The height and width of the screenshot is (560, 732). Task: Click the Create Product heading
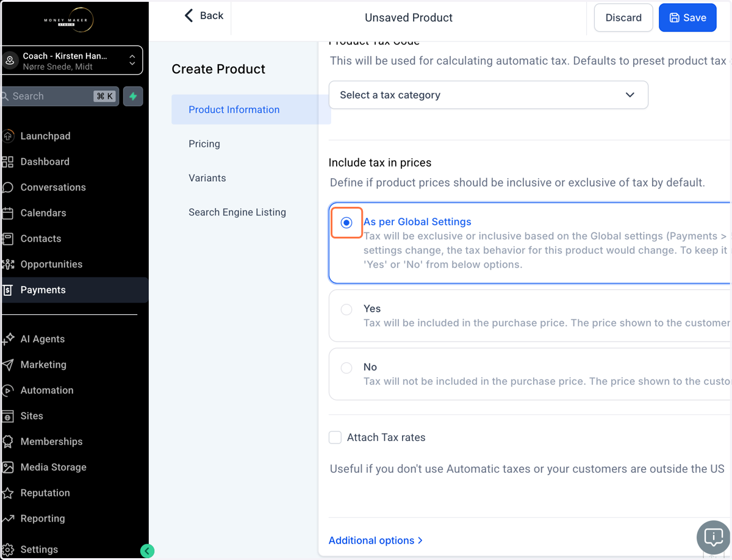[x=218, y=69]
